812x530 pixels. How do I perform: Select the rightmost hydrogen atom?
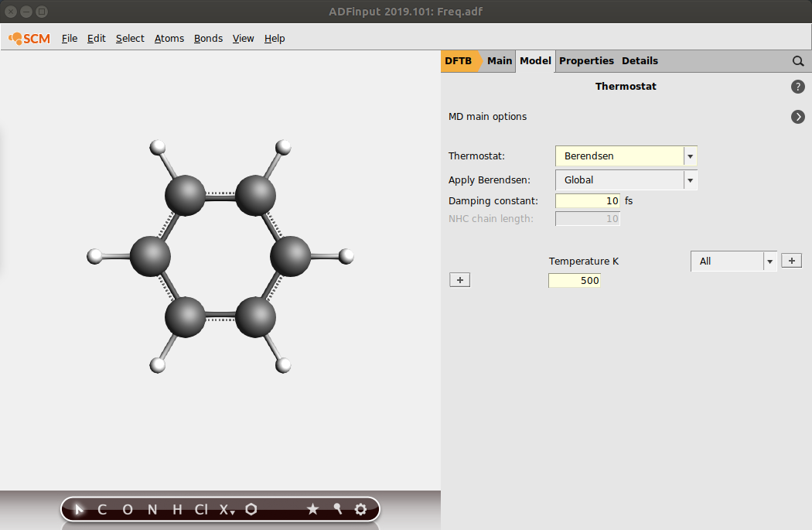(346, 256)
